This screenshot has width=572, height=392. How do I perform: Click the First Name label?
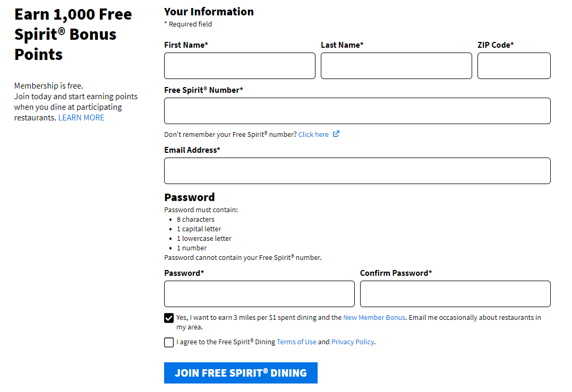pos(186,45)
